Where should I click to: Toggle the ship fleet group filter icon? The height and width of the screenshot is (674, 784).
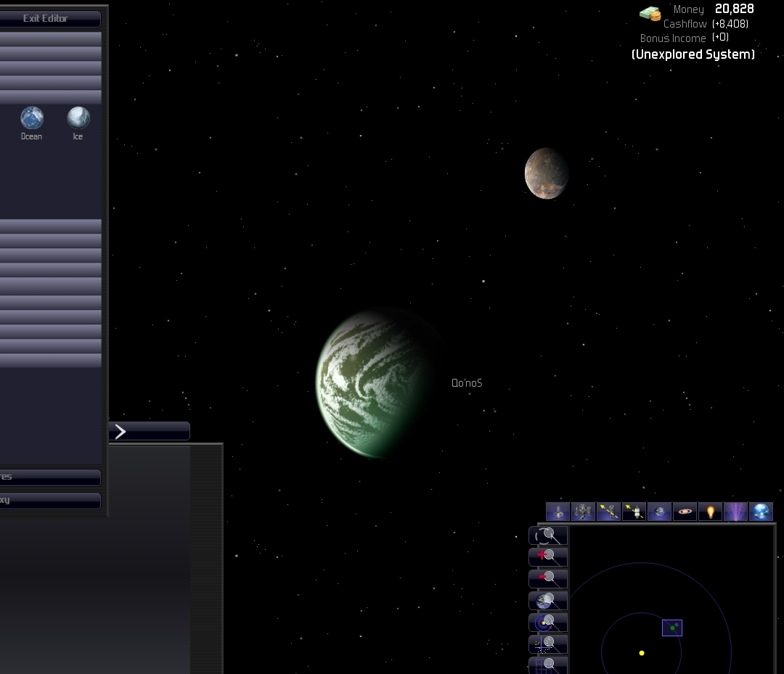(x=583, y=511)
